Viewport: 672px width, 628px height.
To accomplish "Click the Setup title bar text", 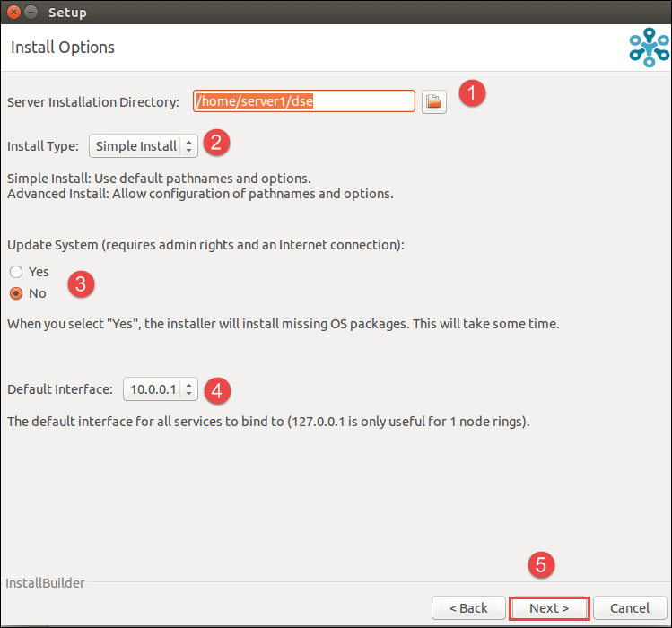I will [x=67, y=13].
